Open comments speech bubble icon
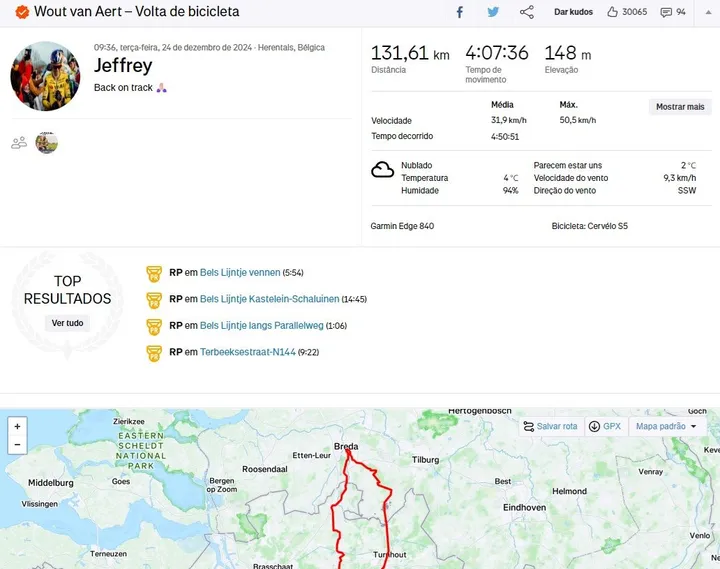The image size is (720, 569). pyautogui.click(x=666, y=12)
